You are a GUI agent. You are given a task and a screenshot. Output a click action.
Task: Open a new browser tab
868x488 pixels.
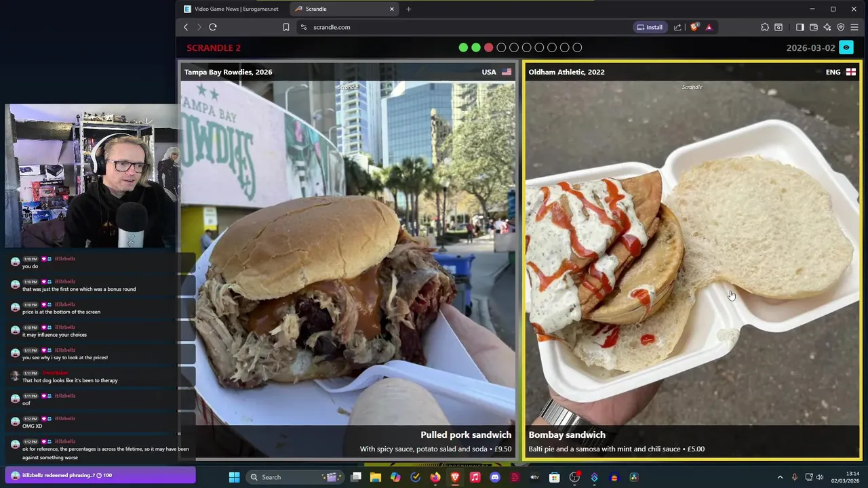pyautogui.click(x=408, y=9)
